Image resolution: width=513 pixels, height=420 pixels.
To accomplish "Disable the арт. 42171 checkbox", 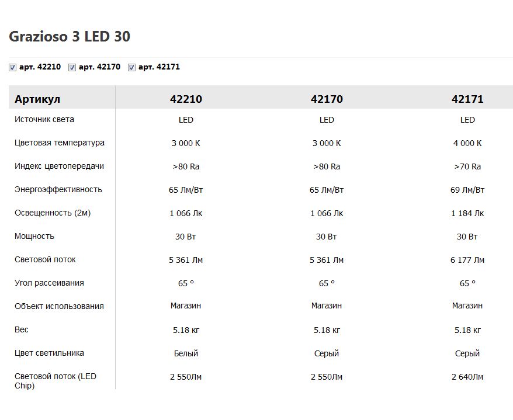I will pos(131,68).
